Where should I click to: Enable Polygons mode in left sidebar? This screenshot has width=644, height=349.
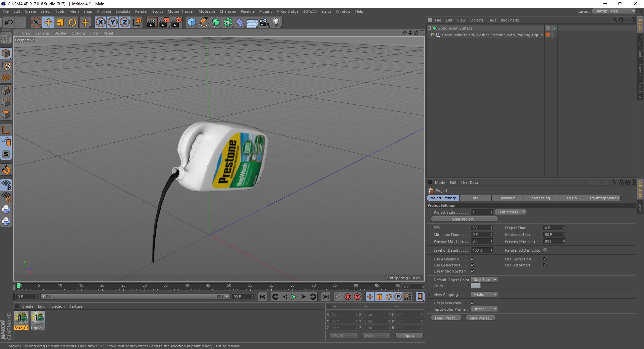point(6,114)
